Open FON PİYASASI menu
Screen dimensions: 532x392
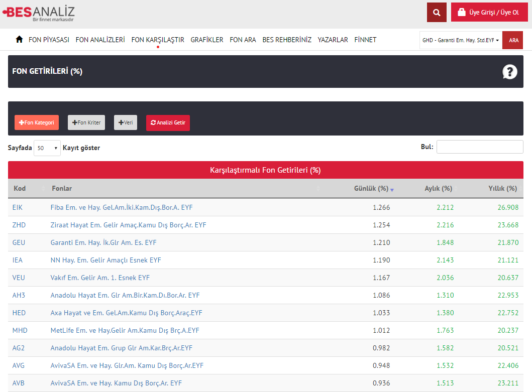(x=49, y=40)
